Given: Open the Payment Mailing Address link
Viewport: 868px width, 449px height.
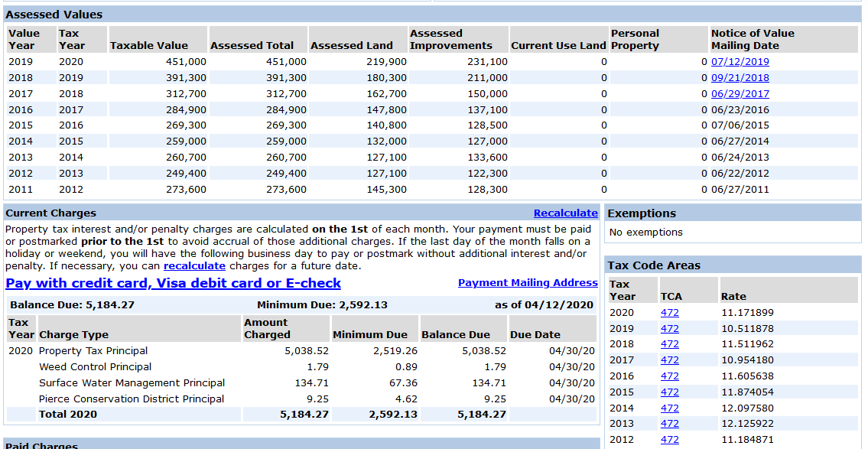Looking at the screenshot, I should pos(528,283).
